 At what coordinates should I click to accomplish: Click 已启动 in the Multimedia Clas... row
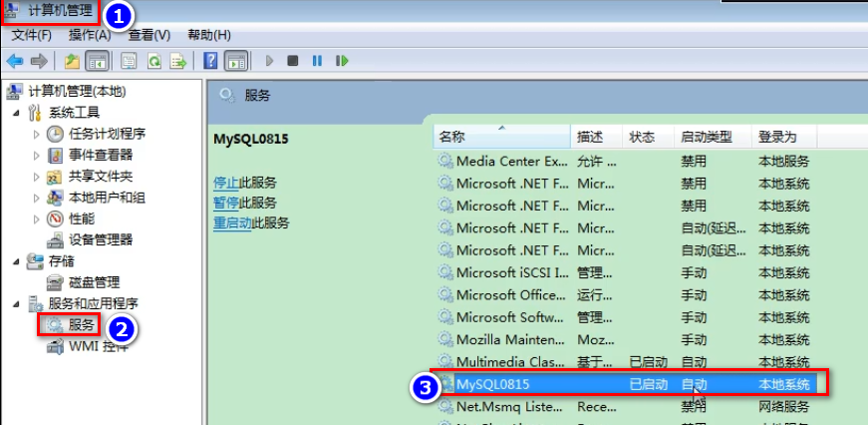(x=648, y=362)
